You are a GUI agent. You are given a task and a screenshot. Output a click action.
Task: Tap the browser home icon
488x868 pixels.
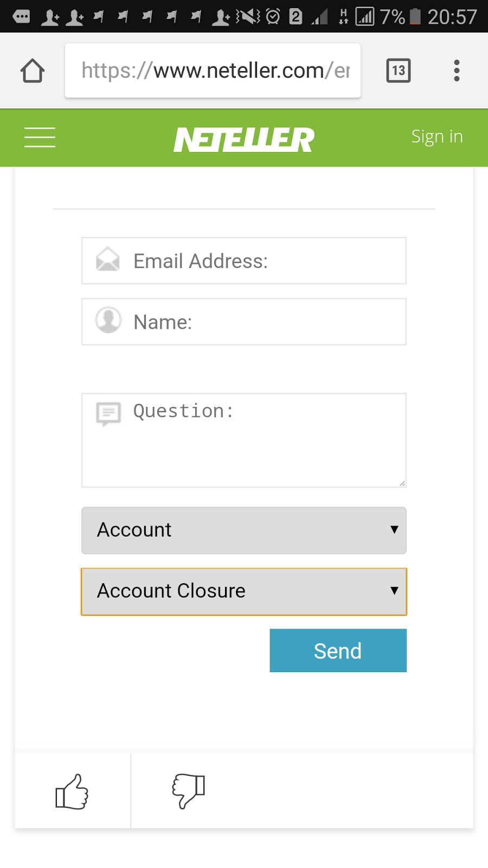33,71
